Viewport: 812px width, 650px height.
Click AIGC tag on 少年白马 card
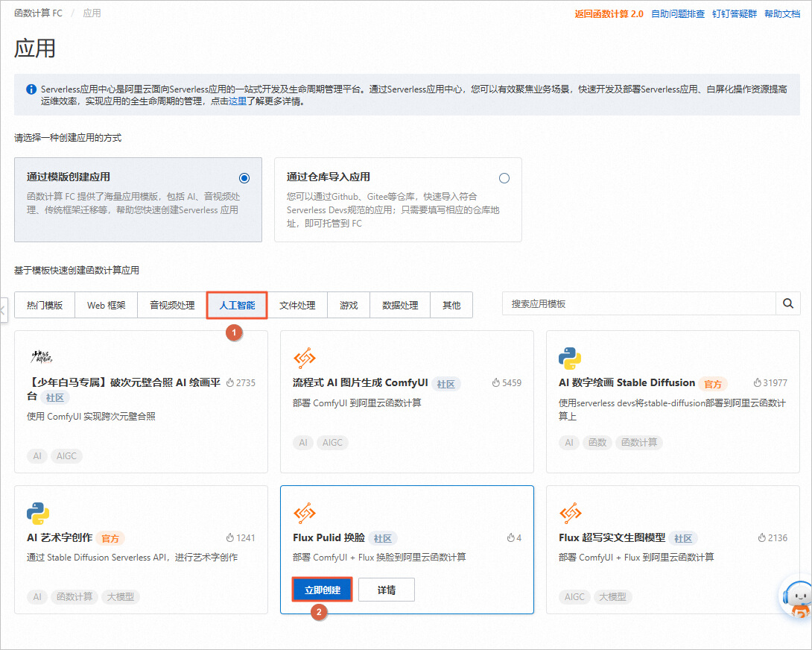tap(67, 456)
